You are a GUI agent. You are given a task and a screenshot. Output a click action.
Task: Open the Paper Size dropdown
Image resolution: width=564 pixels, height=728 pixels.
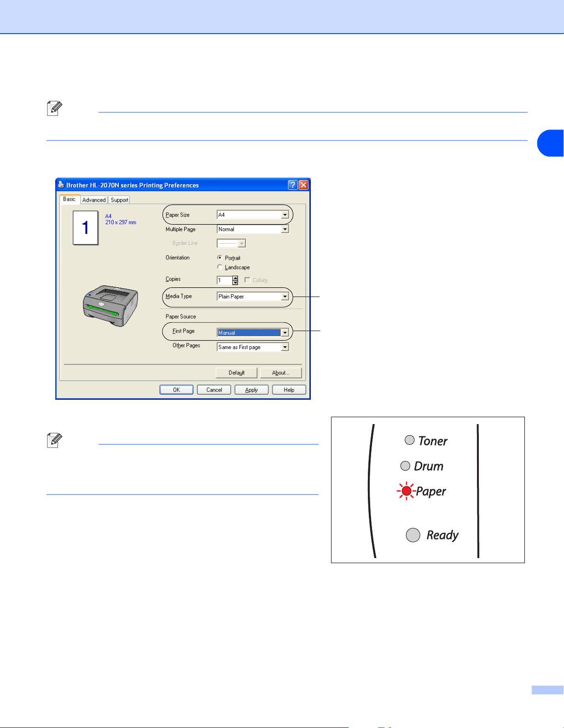[253, 215]
